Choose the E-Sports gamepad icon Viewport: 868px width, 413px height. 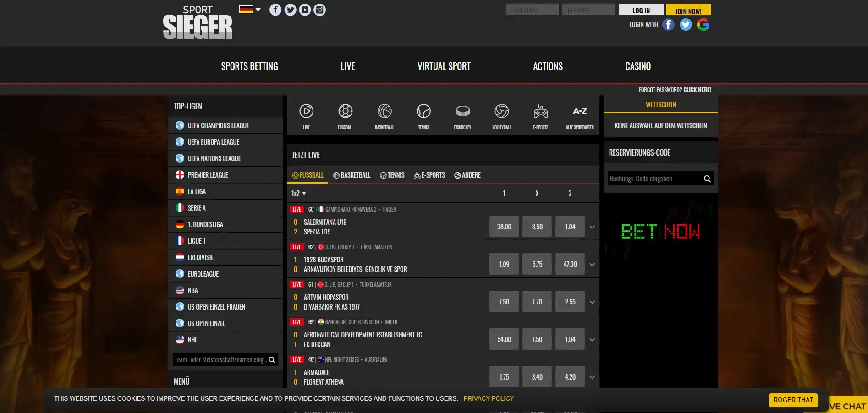pyautogui.click(x=541, y=112)
